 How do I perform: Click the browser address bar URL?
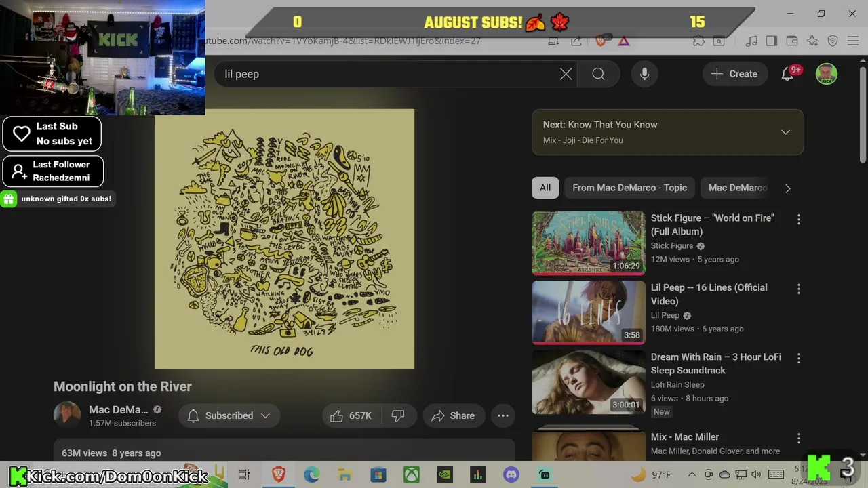click(x=342, y=41)
